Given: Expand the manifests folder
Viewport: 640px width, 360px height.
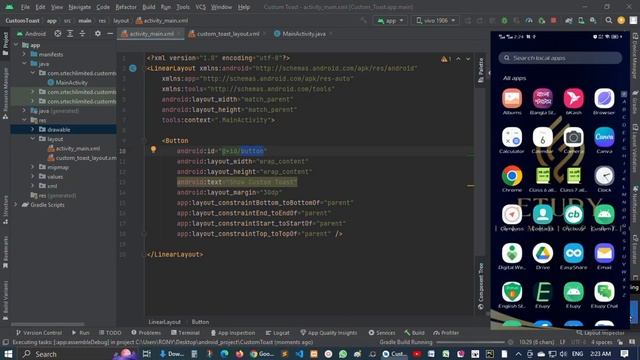Looking at the screenshot, I should point(24,54).
